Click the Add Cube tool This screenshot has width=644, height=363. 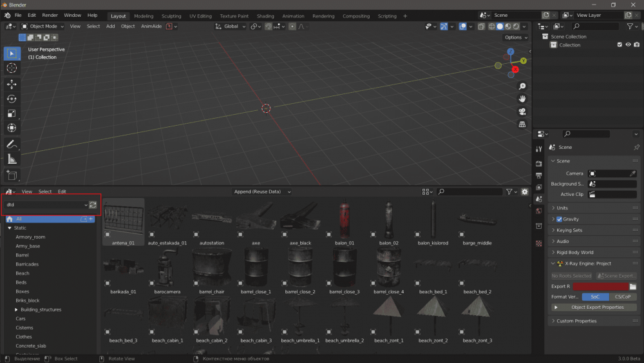pos(12,175)
